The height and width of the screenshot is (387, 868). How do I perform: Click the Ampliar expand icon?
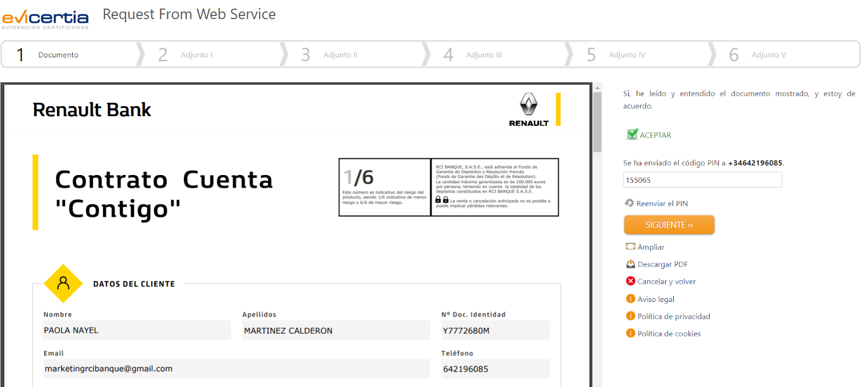coord(630,246)
